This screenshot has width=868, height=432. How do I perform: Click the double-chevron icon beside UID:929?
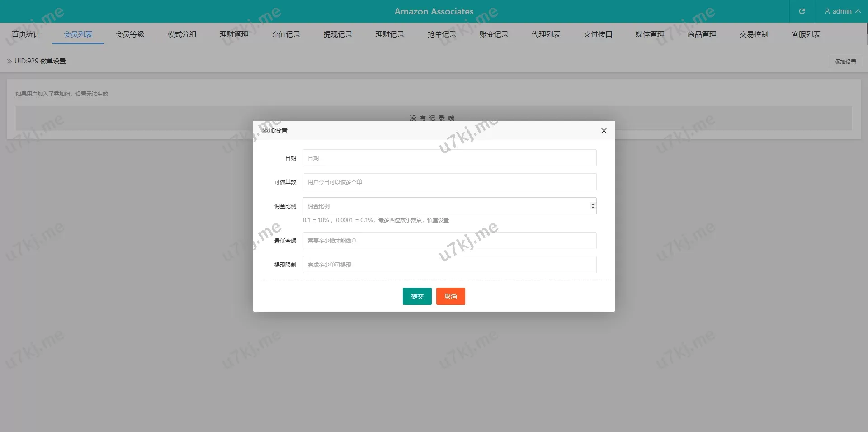click(9, 61)
